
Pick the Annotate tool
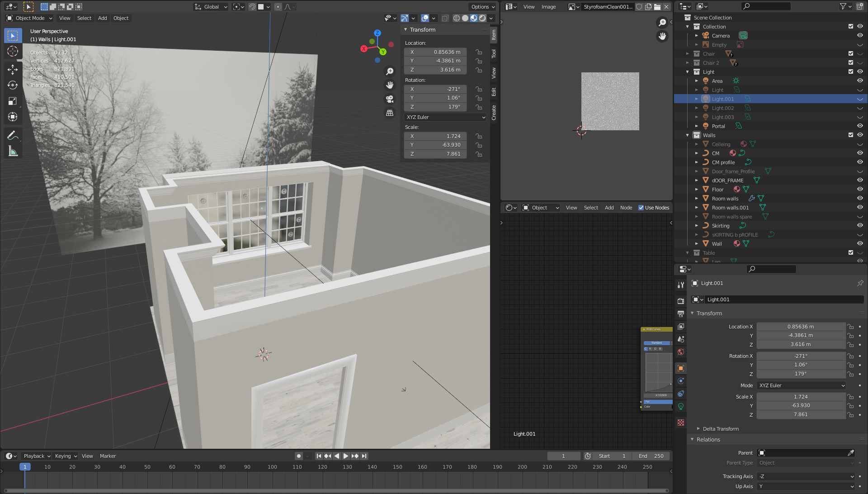tap(13, 134)
